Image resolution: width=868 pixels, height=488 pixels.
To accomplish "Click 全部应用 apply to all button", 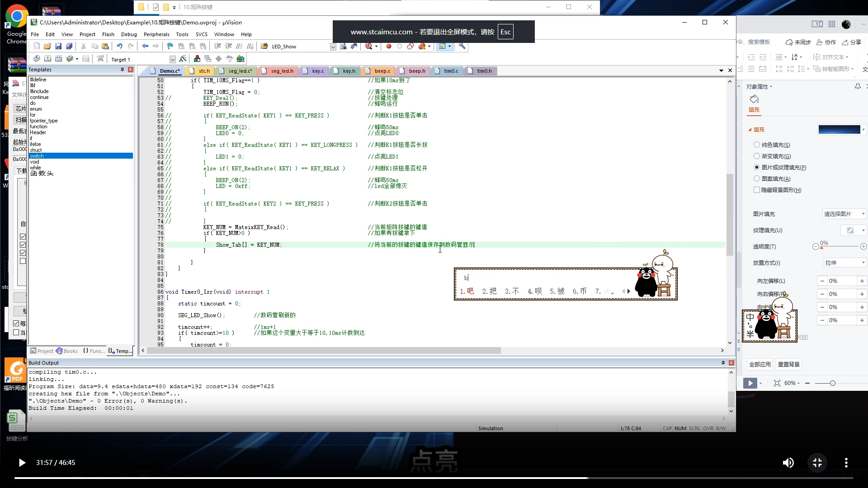I will click(x=760, y=364).
